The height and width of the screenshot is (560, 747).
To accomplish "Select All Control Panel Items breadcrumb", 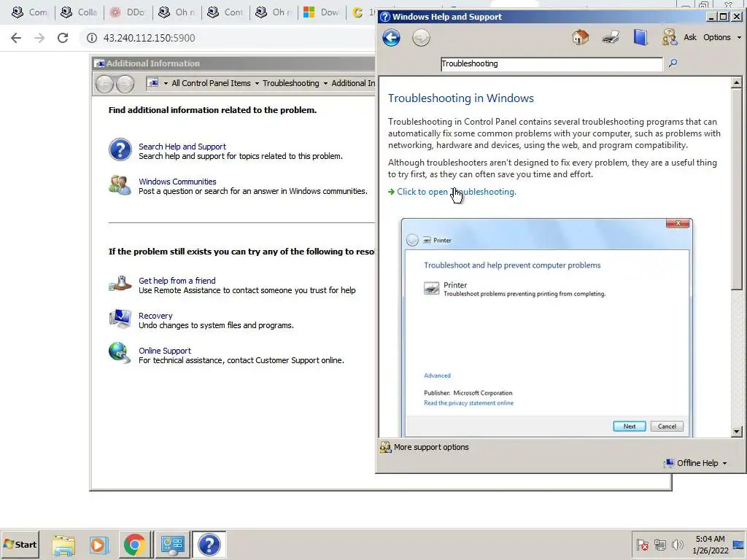I will [211, 83].
